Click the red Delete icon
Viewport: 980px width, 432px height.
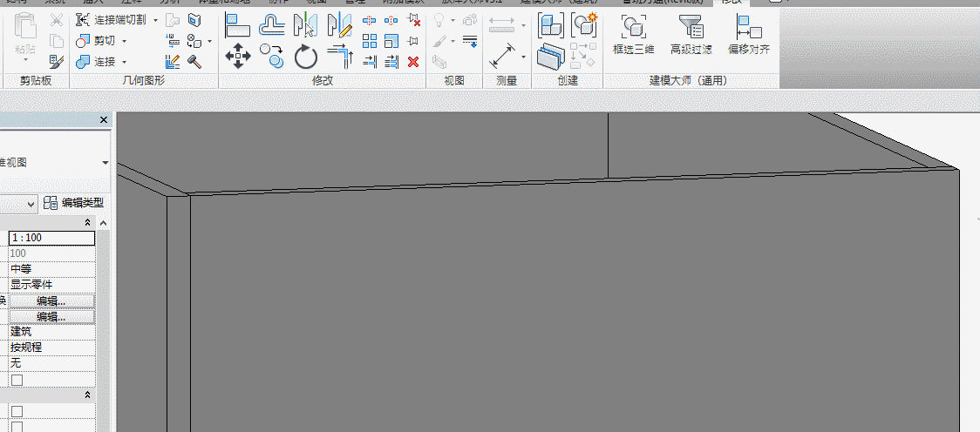pyautogui.click(x=413, y=61)
